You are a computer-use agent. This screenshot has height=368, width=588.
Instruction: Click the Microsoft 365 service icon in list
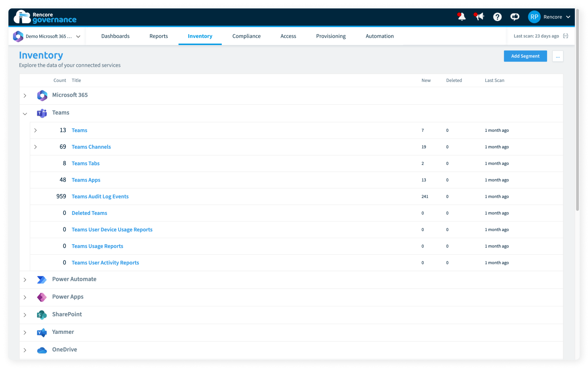(42, 95)
